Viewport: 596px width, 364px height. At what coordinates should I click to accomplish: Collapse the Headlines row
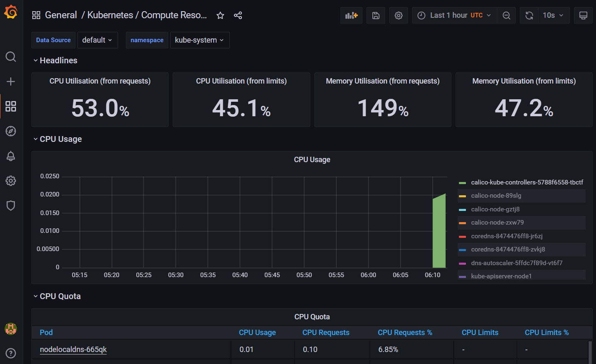pos(55,60)
